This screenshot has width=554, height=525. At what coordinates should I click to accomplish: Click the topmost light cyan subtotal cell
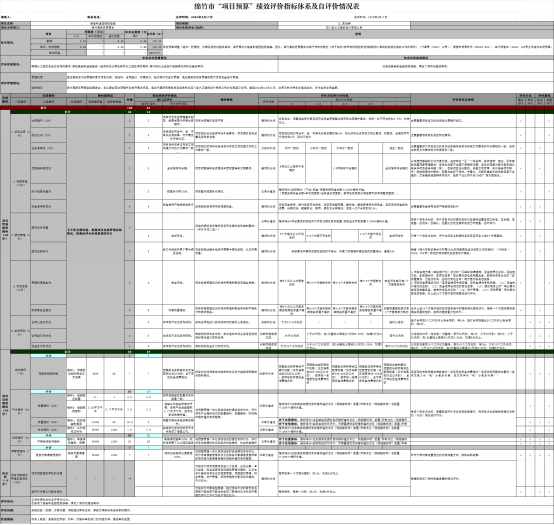[x=48, y=356]
